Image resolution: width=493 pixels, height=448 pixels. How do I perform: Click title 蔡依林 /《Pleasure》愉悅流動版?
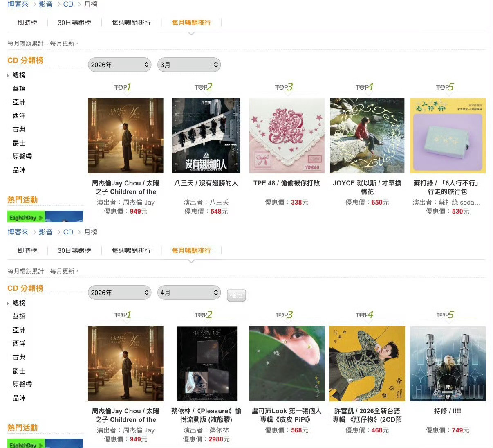206,415
